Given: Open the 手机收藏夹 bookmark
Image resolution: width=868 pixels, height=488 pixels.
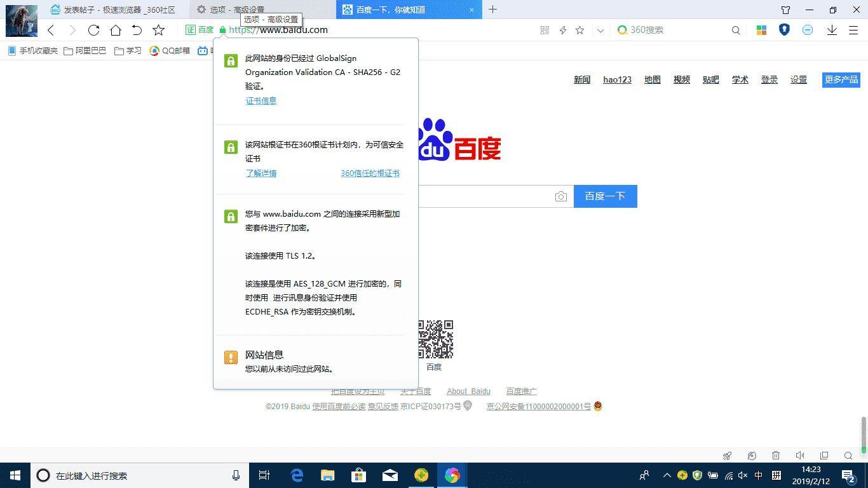Looking at the screenshot, I should tap(32, 51).
